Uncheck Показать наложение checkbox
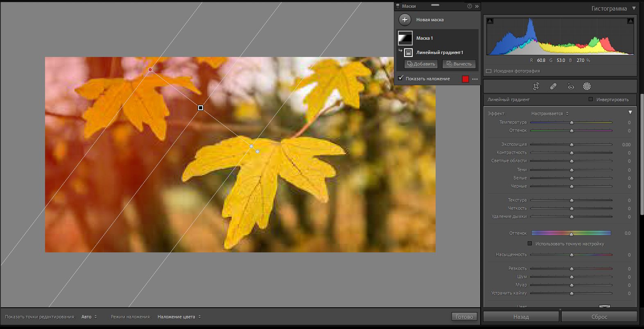 [401, 78]
